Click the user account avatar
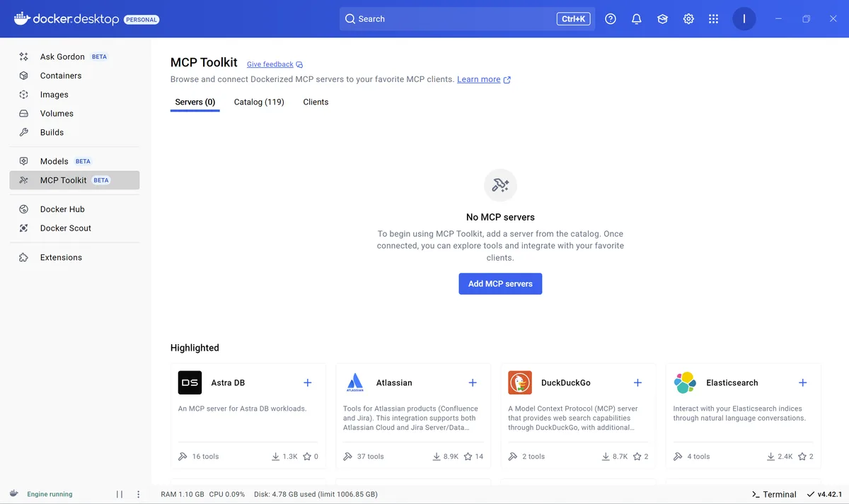The height and width of the screenshot is (504, 849). coord(744,19)
